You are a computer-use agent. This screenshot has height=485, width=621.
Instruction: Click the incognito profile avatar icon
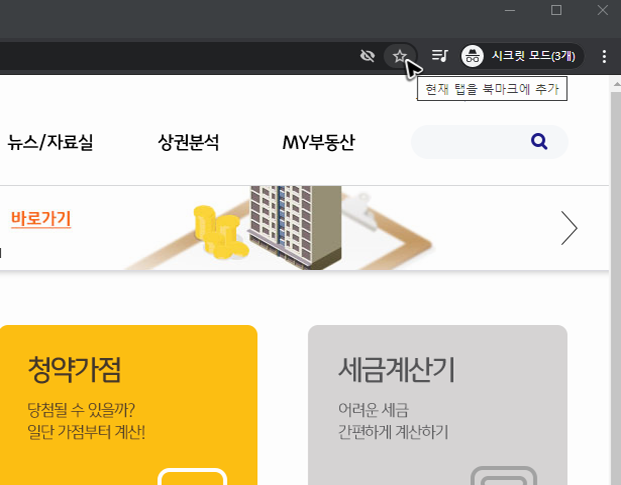pyautogui.click(x=472, y=56)
